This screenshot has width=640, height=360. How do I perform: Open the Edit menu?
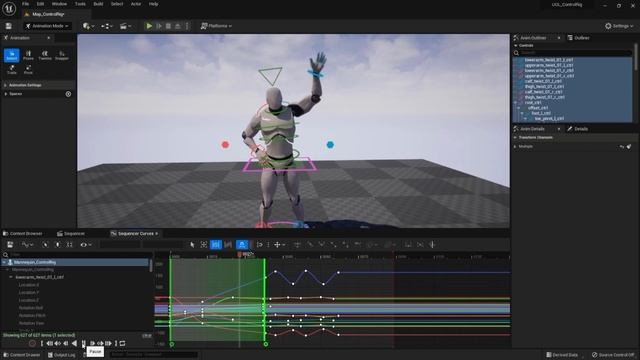click(40, 4)
